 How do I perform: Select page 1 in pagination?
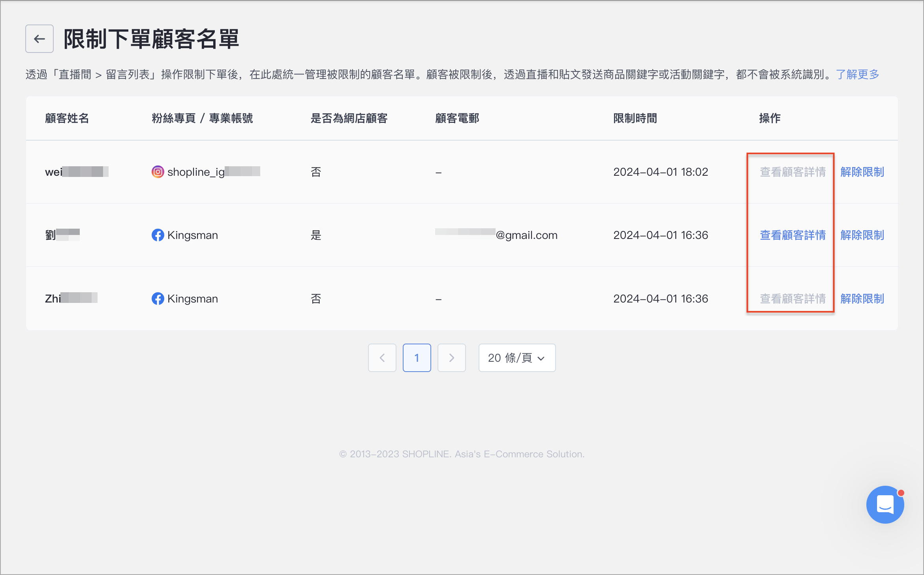coord(417,358)
